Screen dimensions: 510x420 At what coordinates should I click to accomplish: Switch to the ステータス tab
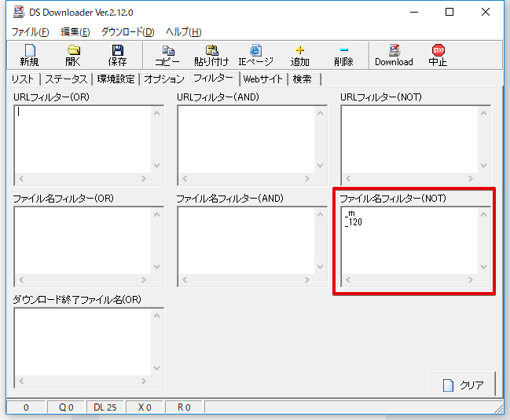66,79
